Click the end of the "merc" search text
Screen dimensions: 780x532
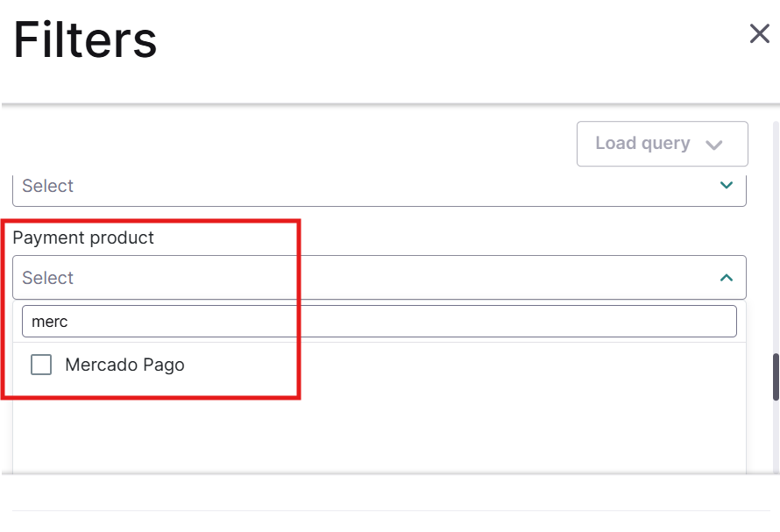[69, 322]
